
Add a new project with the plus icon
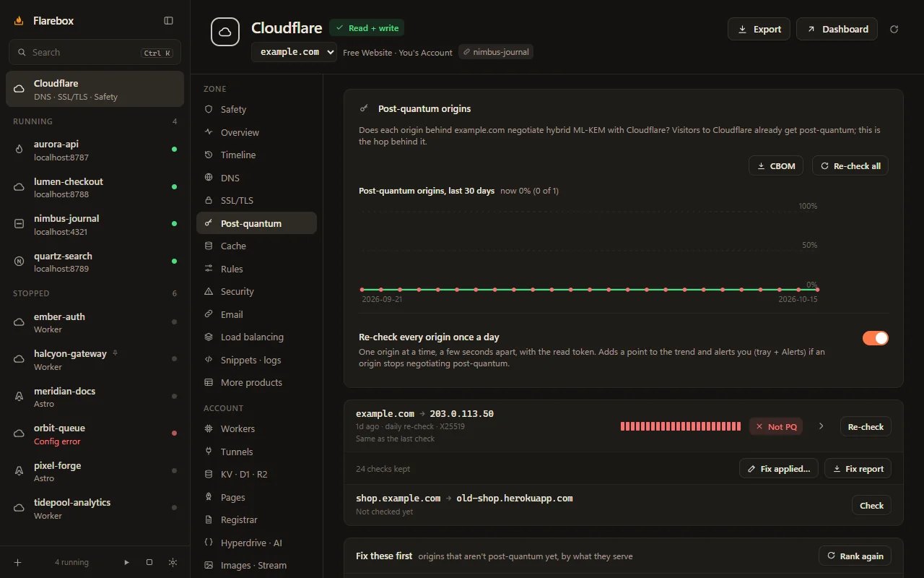(18, 562)
